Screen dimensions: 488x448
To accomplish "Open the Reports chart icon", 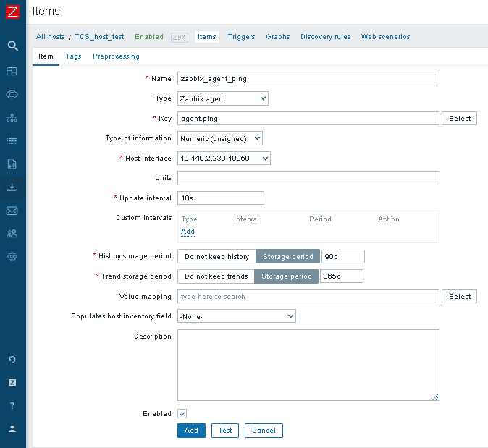I will click(x=12, y=164).
